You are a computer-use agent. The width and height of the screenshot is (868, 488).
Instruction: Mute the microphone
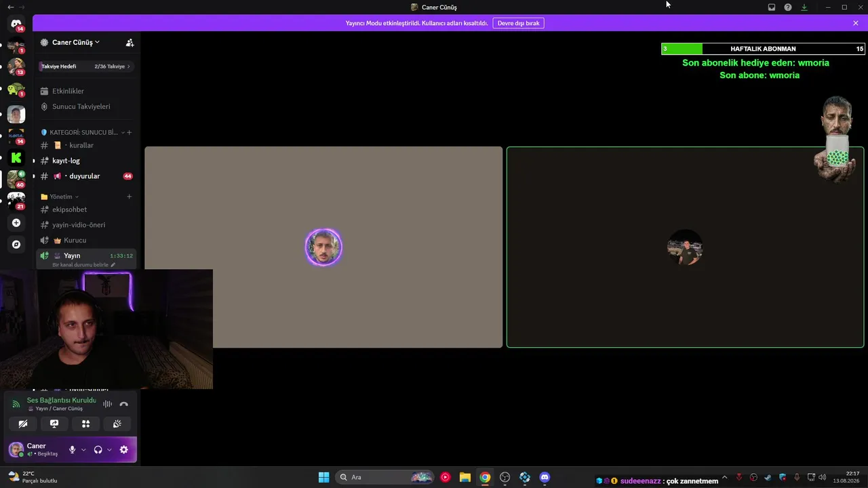(73, 449)
